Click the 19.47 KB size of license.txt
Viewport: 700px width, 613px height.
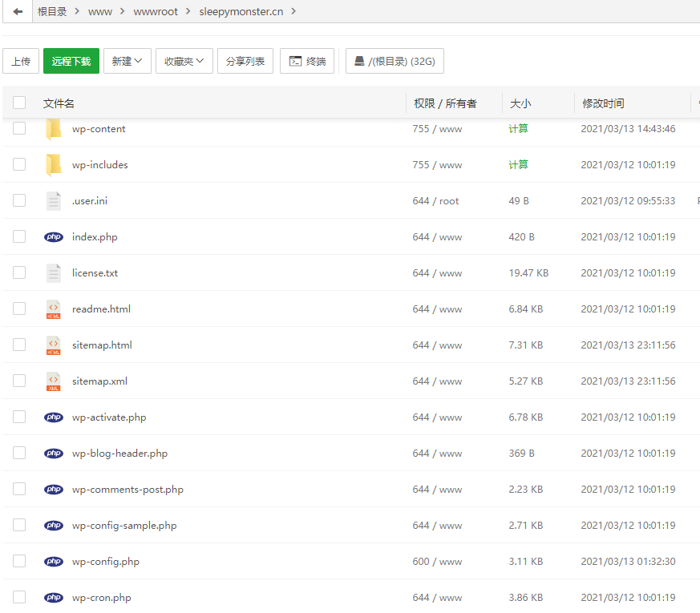pos(528,273)
